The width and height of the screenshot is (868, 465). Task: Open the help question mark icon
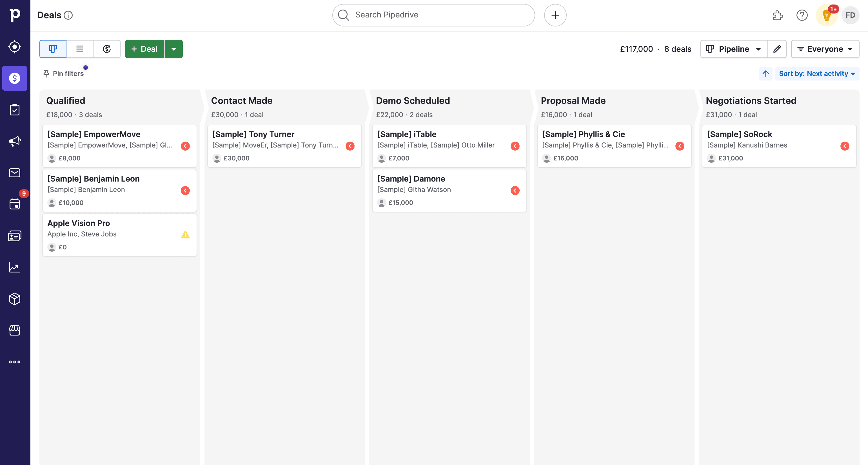click(x=802, y=15)
